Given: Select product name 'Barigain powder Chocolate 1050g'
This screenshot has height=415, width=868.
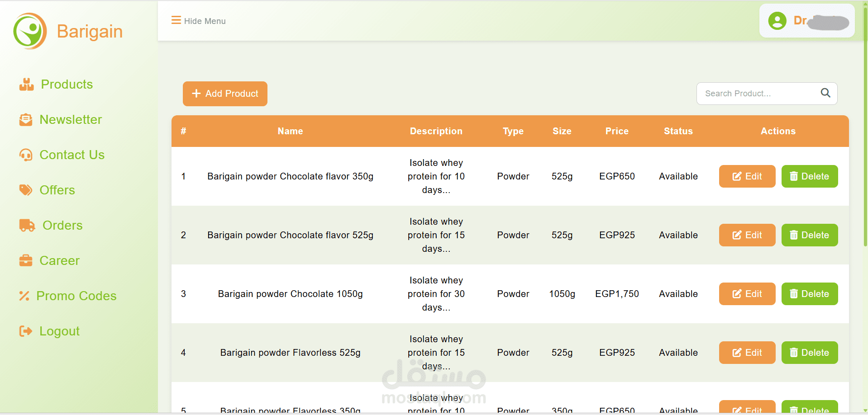Looking at the screenshot, I should click(290, 294).
